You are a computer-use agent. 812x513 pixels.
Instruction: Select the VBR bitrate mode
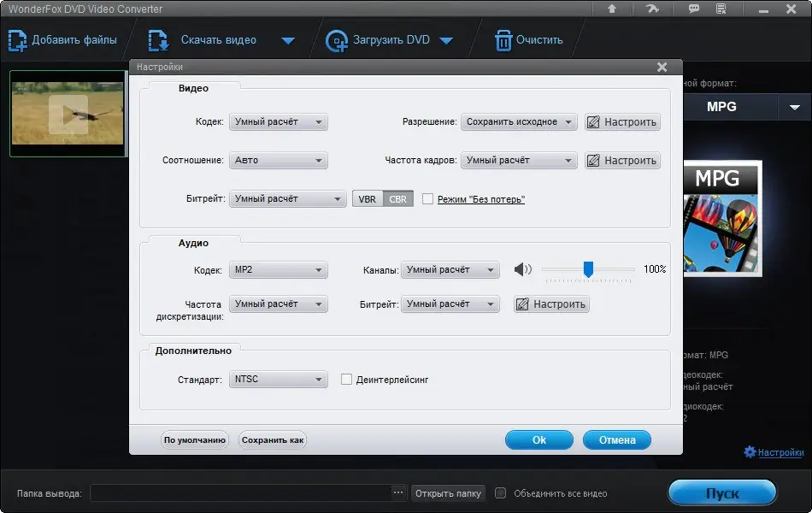pyautogui.click(x=368, y=199)
